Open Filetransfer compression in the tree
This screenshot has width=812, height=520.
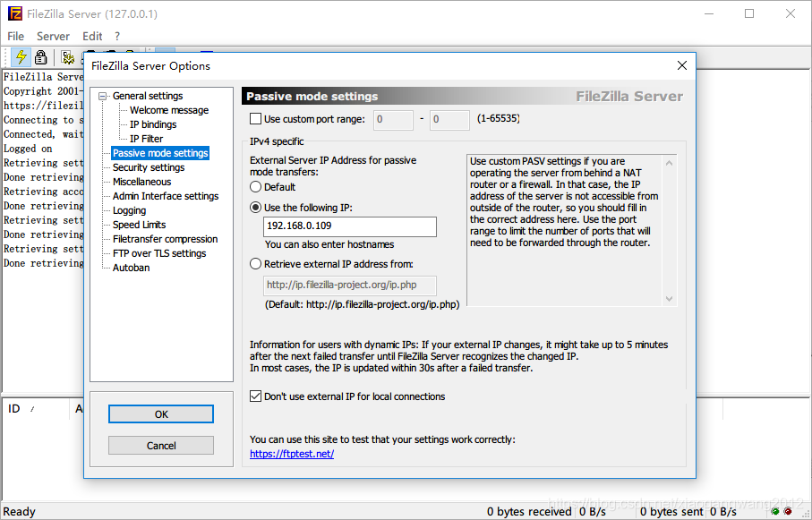166,239
